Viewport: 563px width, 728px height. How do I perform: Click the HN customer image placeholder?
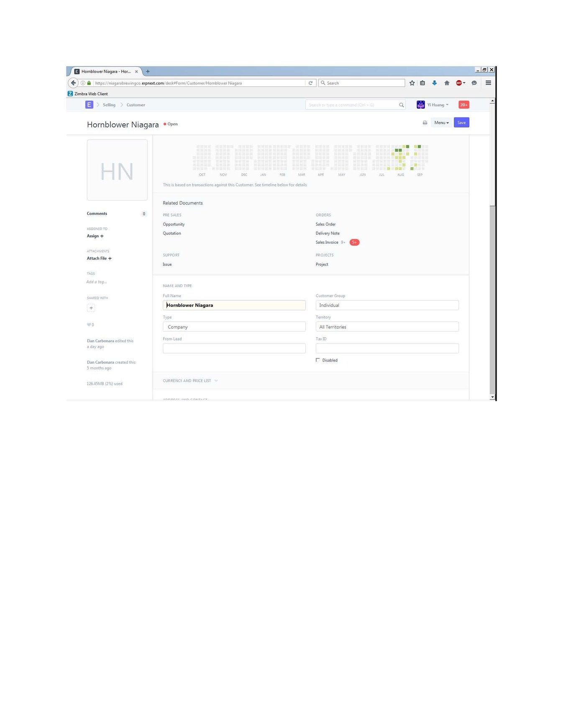tap(117, 170)
